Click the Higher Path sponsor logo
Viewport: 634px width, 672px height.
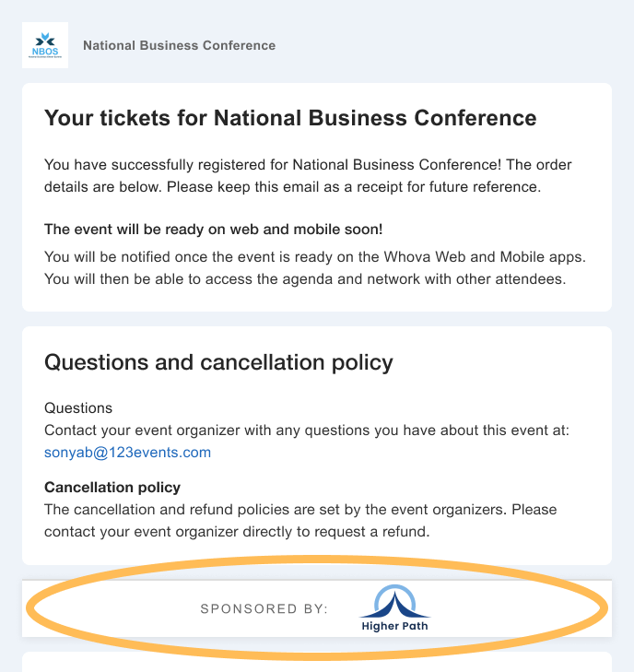(x=394, y=608)
